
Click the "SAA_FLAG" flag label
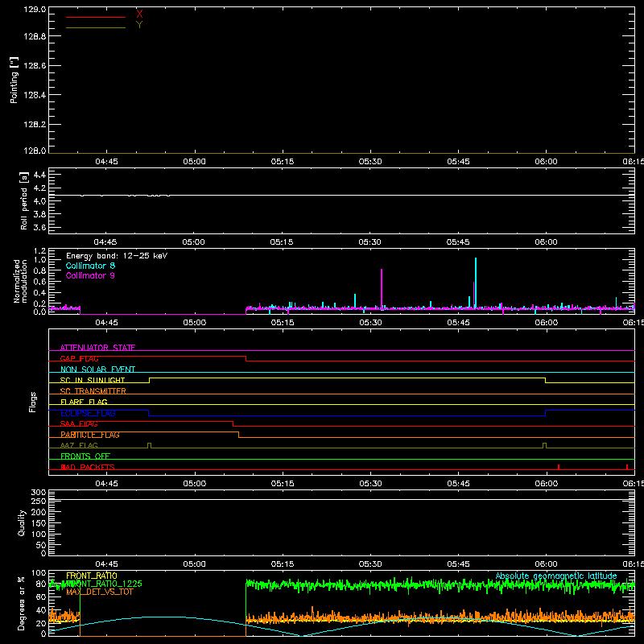click(x=79, y=424)
